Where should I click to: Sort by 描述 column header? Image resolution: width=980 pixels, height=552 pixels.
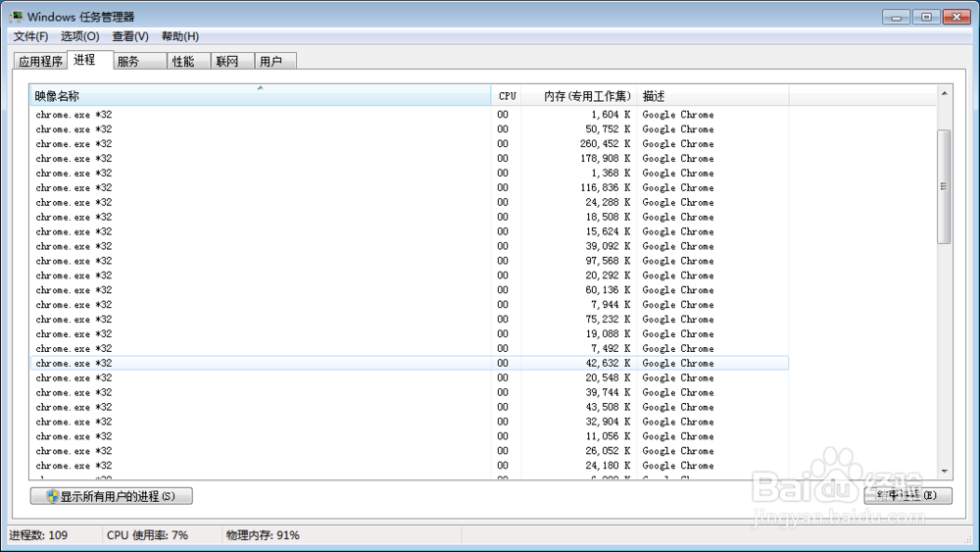(x=712, y=96)
